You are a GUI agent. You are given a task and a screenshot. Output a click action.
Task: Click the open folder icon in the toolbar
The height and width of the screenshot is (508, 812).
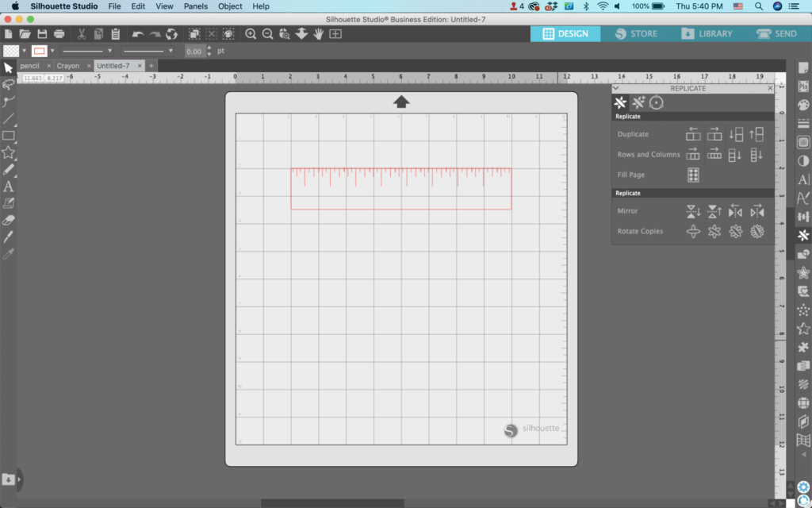(x=25, y=34)
